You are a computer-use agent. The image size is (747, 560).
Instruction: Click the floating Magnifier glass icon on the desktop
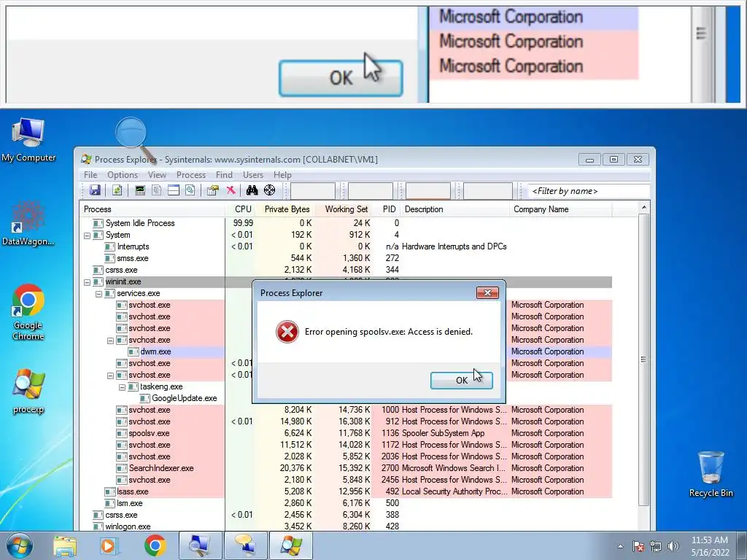pos(131,133)
